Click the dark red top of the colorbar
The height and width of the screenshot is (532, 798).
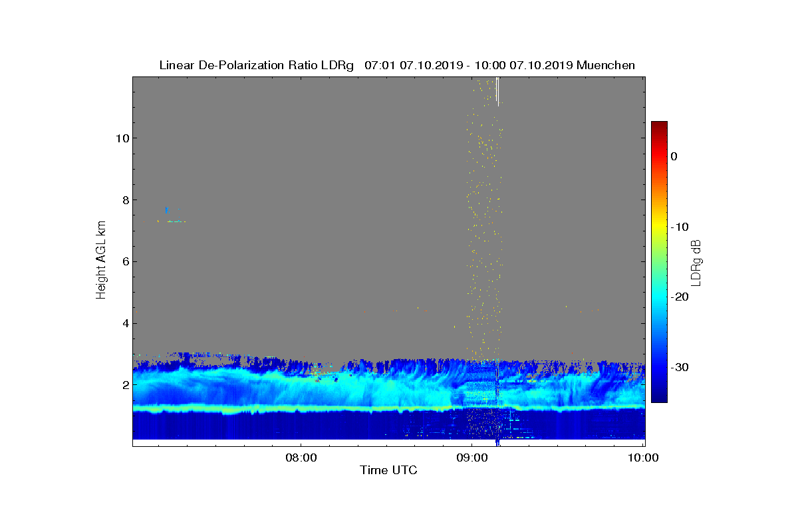[659, 126]
